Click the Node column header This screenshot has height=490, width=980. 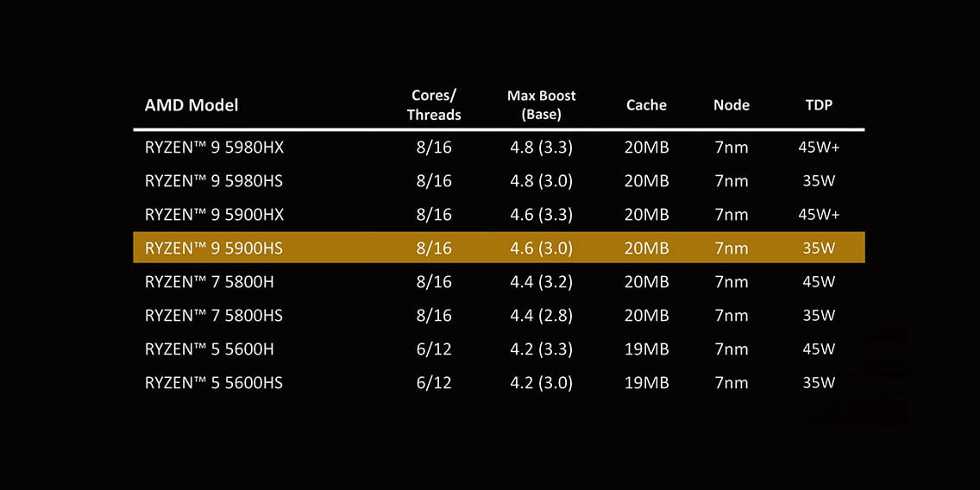coord(732,105)
